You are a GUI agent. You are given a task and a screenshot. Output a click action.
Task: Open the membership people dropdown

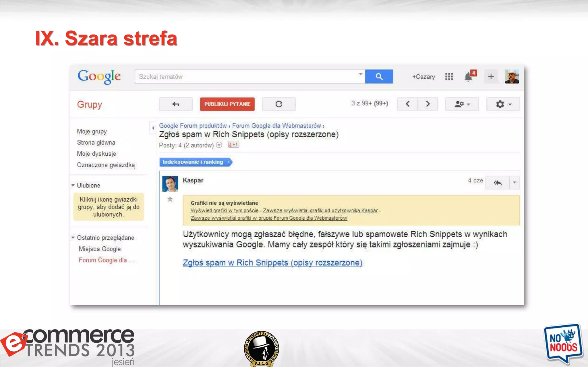462,104
